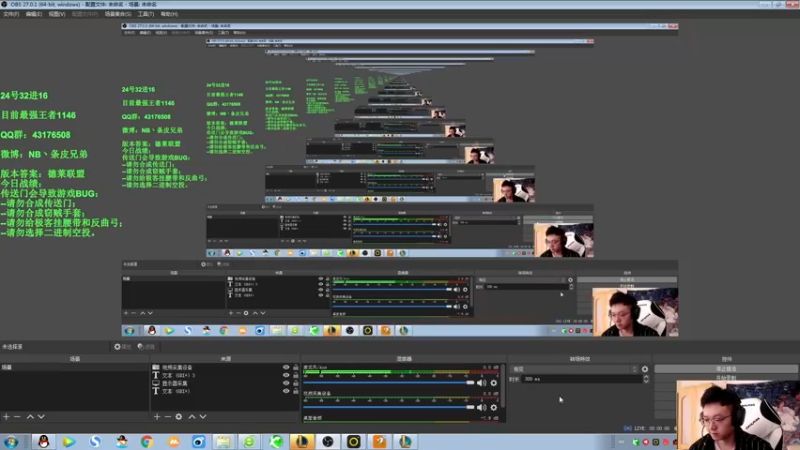Move the scene down with the scenes panel arrow
The image size is (800, 450).
pos(41,417)
